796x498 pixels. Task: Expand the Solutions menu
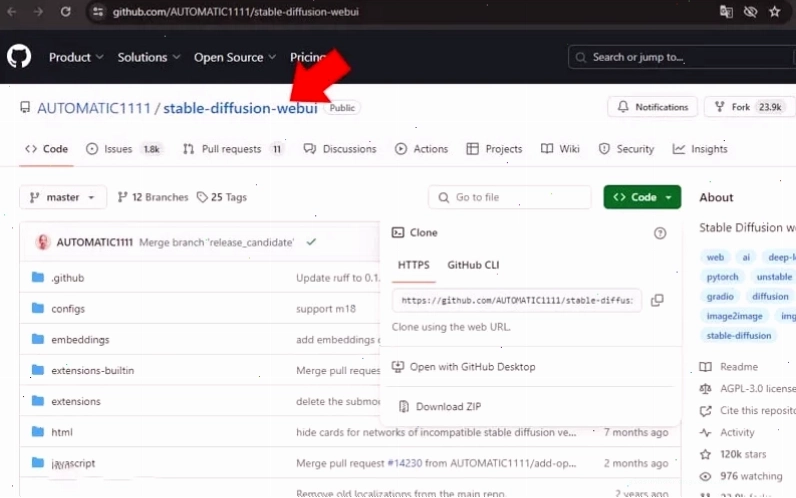(149, 57)
